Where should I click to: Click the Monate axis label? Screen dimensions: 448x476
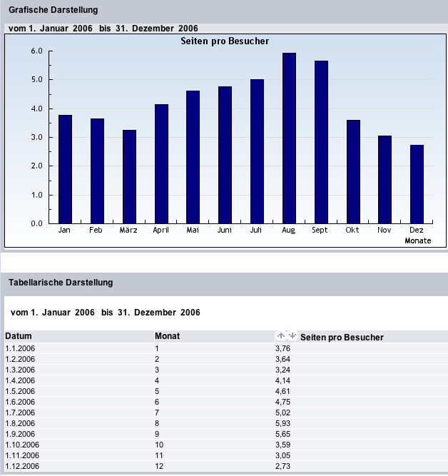[417, 240]
